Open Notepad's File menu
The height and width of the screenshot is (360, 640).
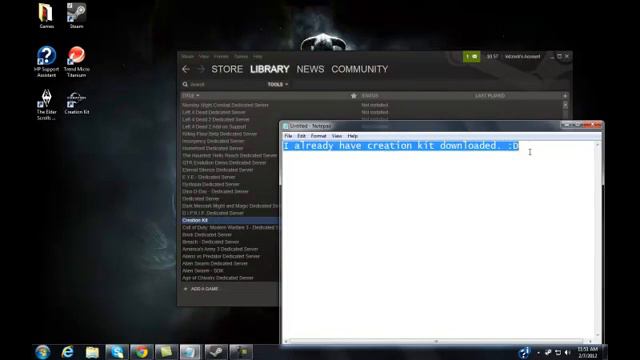(288, 136)
